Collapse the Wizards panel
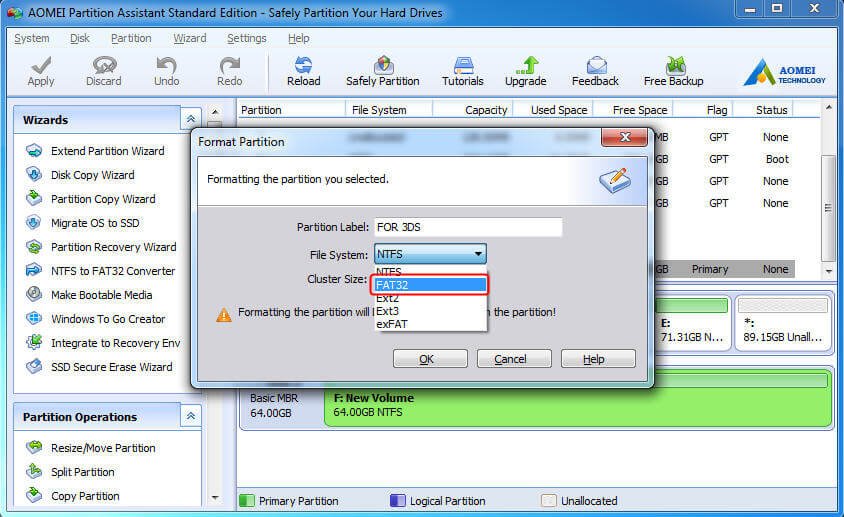 pyautogui.click(x=191, y=119)
